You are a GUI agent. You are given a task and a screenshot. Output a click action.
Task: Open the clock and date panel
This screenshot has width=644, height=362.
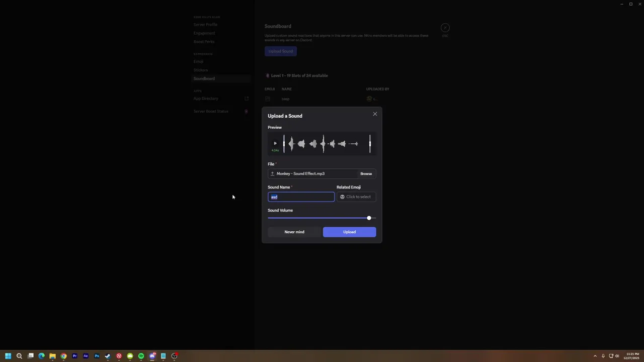point(631,356)
